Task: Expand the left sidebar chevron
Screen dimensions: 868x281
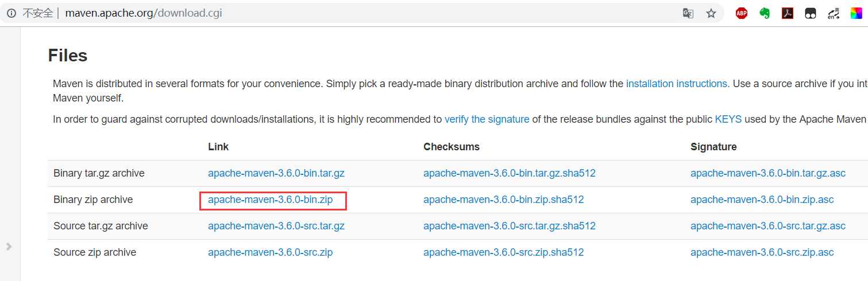Action: tap(9, 247)
